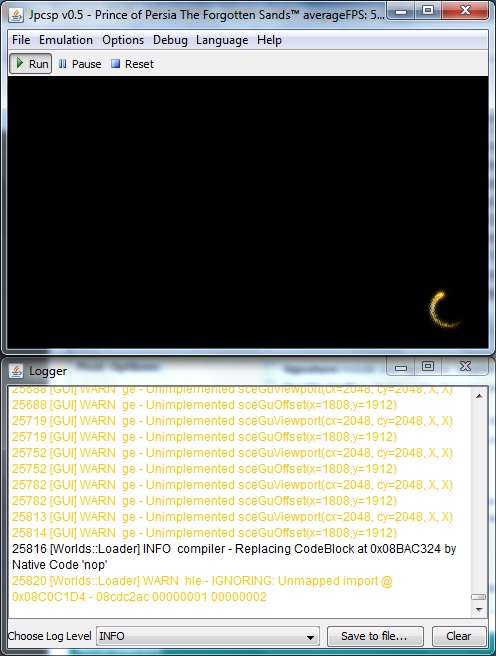
Task: Start emulation with the Run button
Action: pos(31,64)
